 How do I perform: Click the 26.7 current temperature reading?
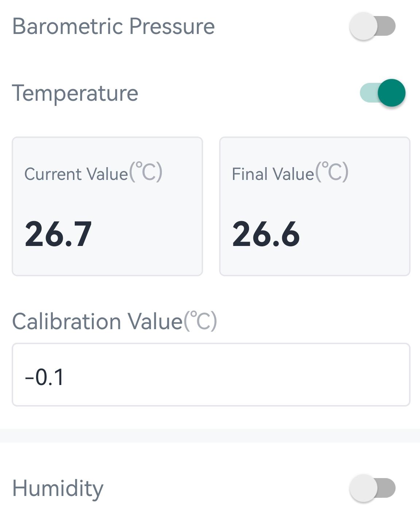click(58, 234)
